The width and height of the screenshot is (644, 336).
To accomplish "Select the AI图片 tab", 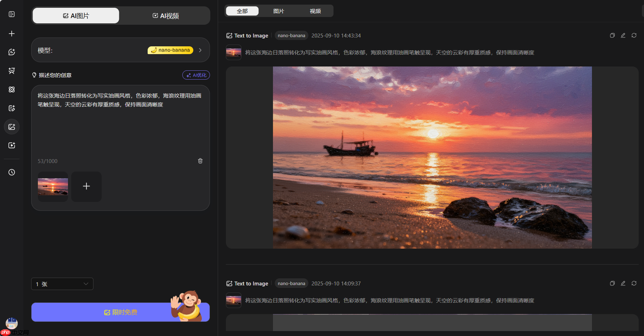I will tap(76, 16).
